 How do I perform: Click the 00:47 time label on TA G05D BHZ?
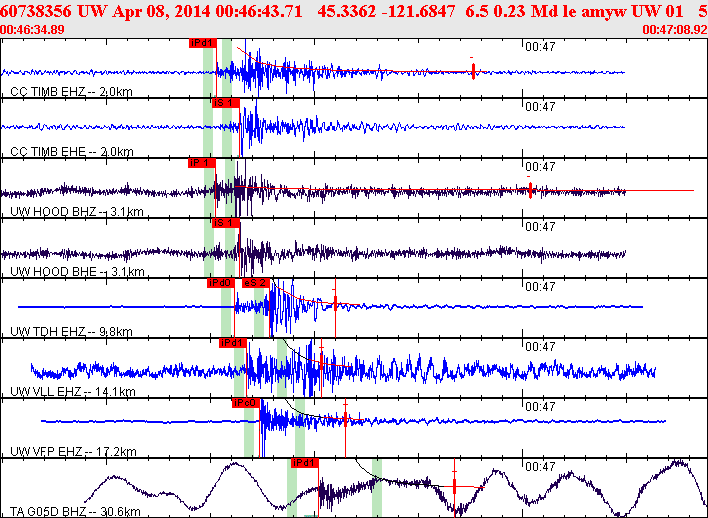pos(540,467)
